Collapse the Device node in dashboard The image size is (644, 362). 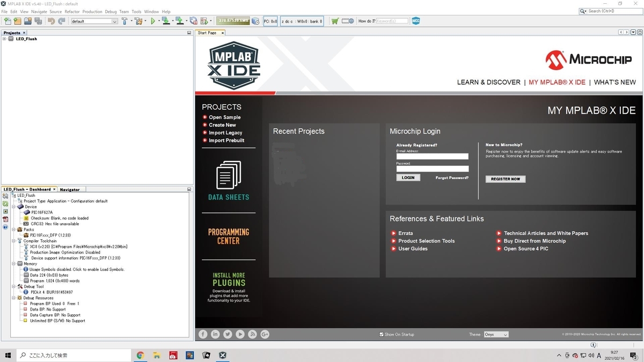coord(14,206)
